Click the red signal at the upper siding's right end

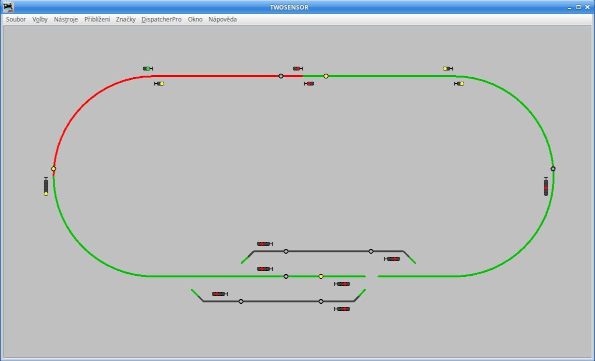point(392,259)
